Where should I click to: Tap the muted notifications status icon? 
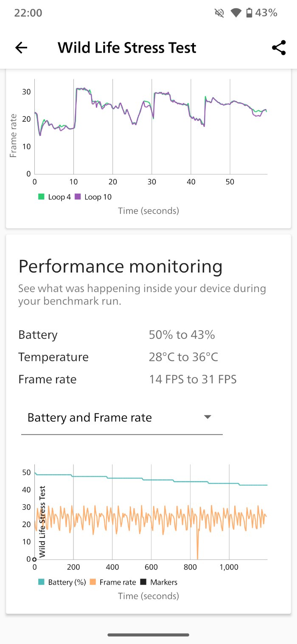click(219, 13)
